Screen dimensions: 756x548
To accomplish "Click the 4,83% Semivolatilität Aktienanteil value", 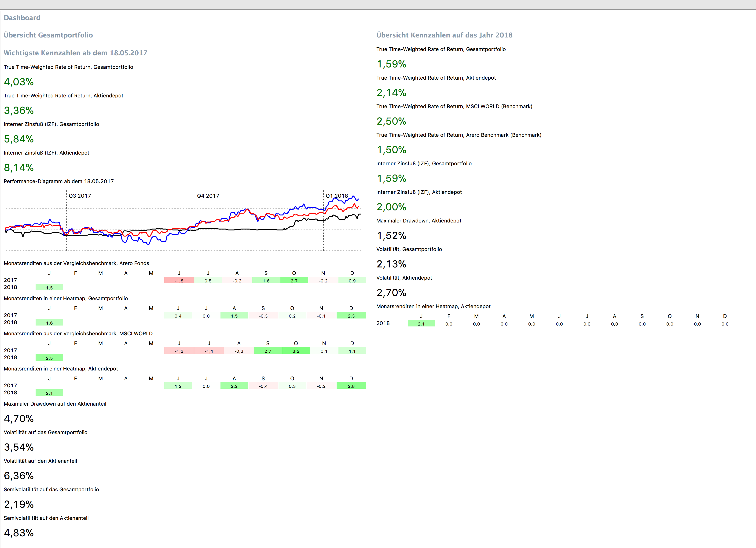I will (19, 533).
